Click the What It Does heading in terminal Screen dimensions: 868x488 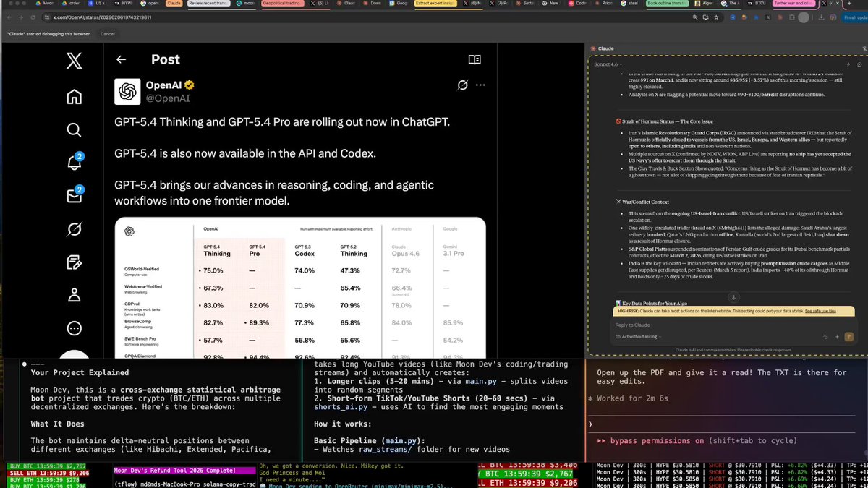click(57, 424)
